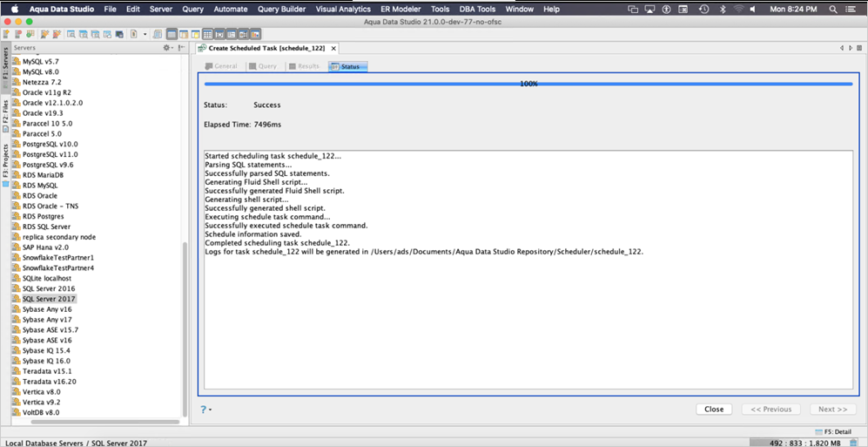Toggle the orange split panel layout button
Image resolution: width=868 pixels, height=447 pixels.
[184, 34]
